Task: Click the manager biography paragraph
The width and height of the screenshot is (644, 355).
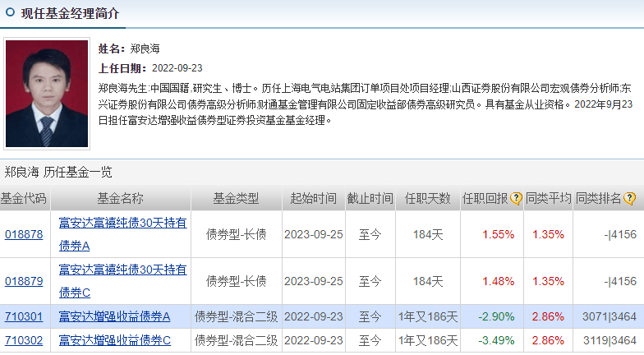Action: click(x=365, y=104)
